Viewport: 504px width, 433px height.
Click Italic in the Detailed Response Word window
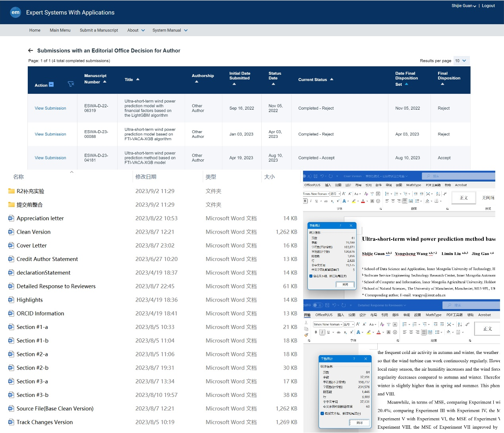[x=322, y=332]
